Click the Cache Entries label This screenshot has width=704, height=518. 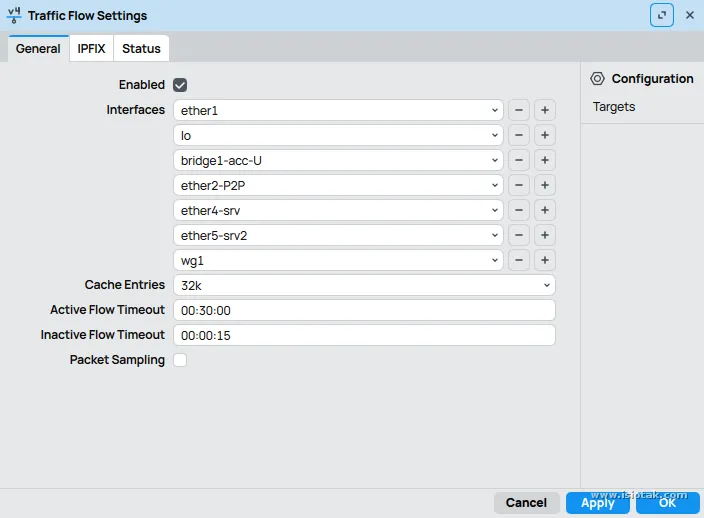(x=125, y=285)
